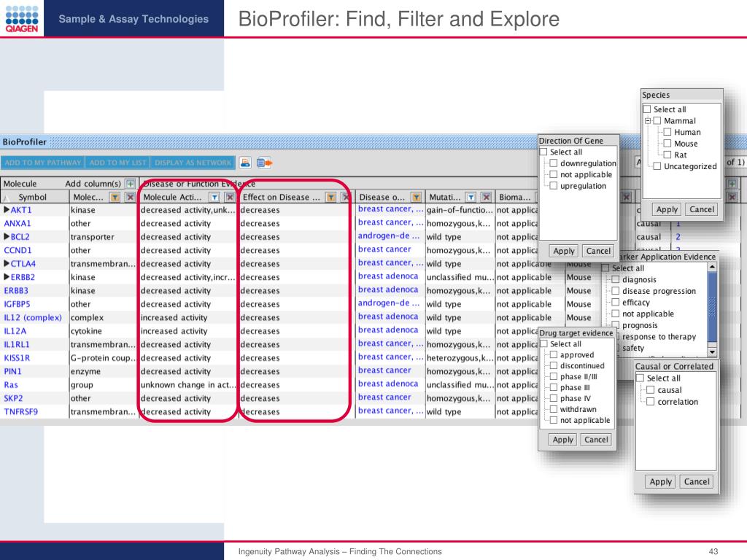
Task: Check downregulation in Direction Of Gene
Action: coord(554,163)
